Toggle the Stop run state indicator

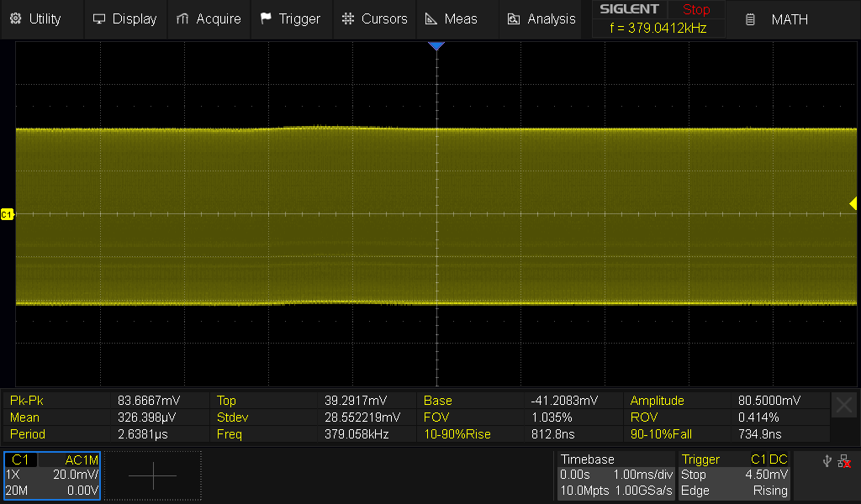(x=695, y=10)
